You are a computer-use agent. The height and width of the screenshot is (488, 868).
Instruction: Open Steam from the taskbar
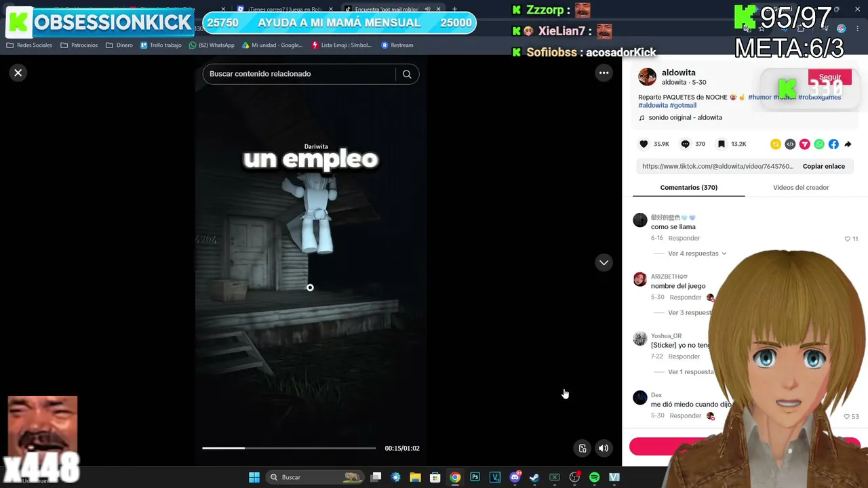(x=534, y=477)
